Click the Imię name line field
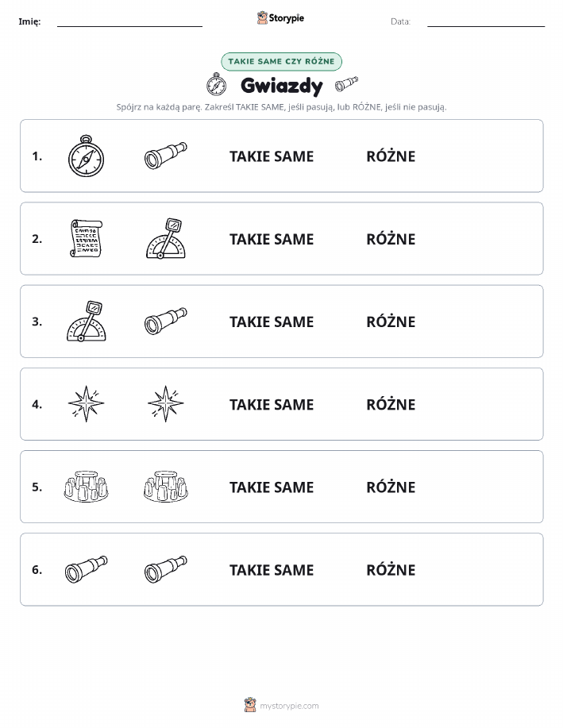Image resolution: width=563 pixels, height=728 pixels. (x=129, y=21)
